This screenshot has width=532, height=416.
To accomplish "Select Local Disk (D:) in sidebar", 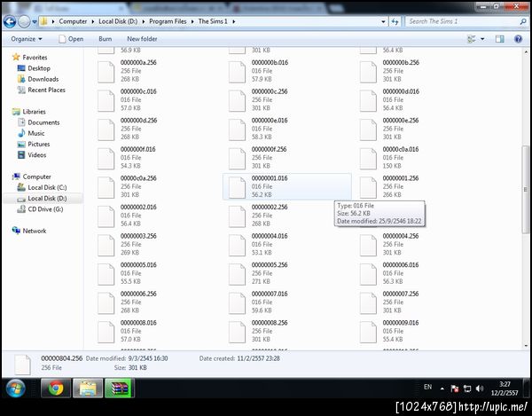I will [x=42, y=199].
